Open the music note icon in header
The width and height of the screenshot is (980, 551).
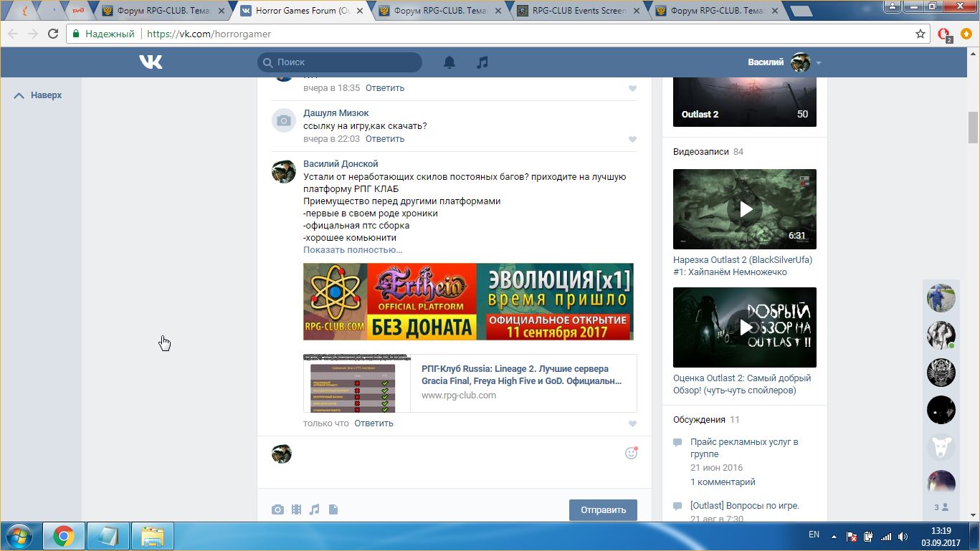(482, 62)
